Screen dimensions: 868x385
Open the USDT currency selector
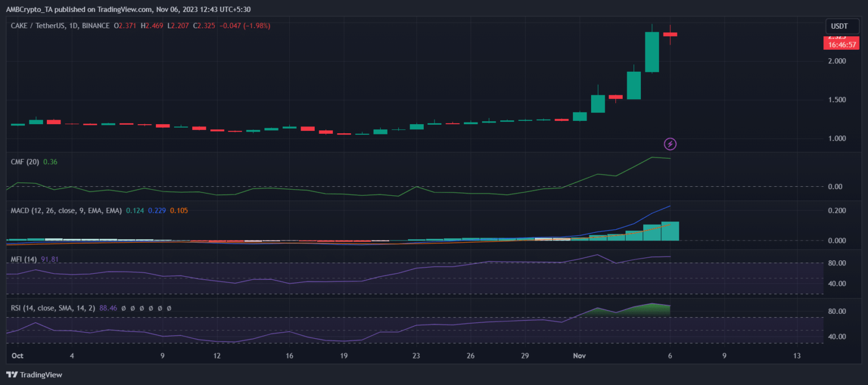840,26
